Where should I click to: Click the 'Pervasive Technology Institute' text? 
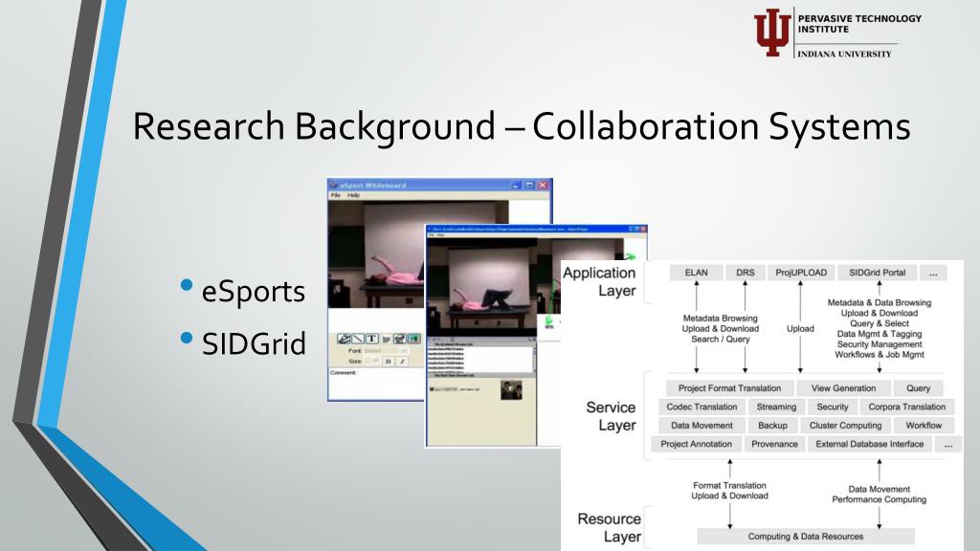click(859, 24)
